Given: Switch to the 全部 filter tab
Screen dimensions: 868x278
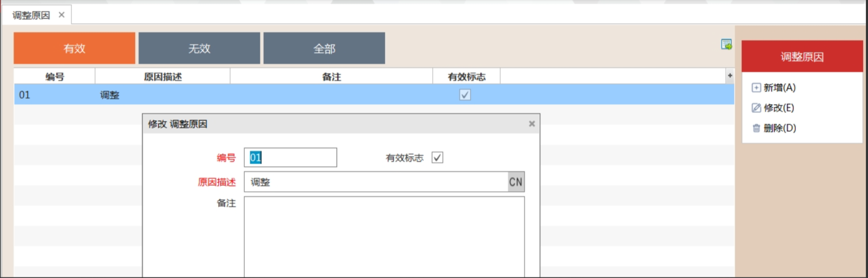Looking at the screenshot, I should click(x=324, y=48).
